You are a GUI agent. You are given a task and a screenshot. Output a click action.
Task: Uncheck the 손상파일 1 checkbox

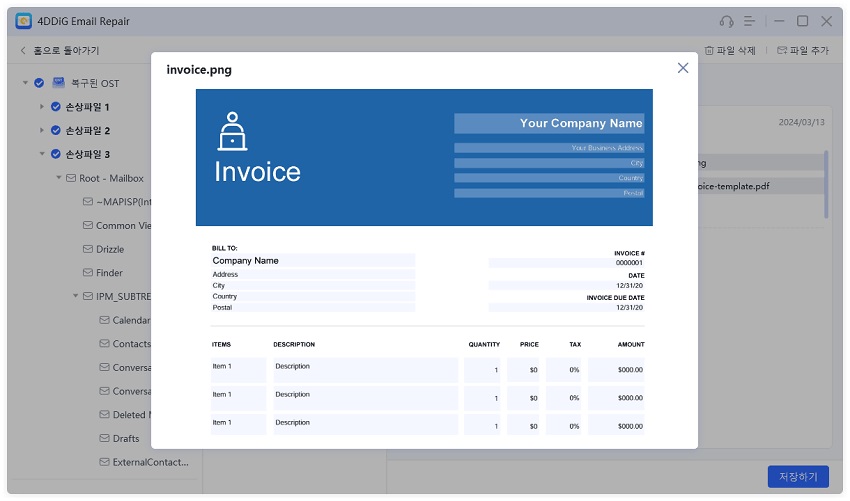click(x=56, y=106)
